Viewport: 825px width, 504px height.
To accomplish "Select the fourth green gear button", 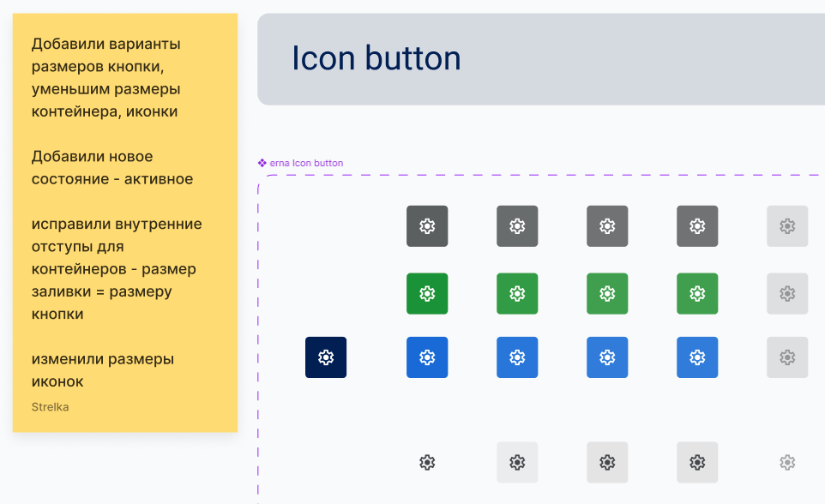I will [697, 293].
